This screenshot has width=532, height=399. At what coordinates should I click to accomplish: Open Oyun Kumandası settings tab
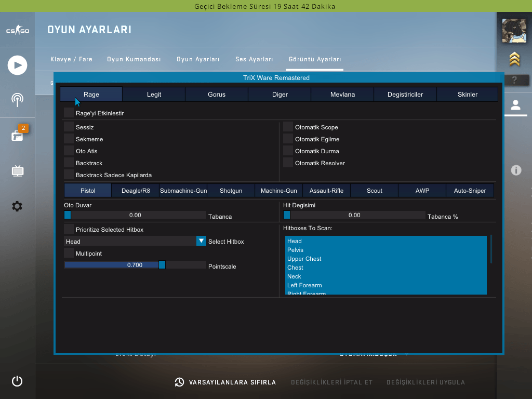pos(134,59)
